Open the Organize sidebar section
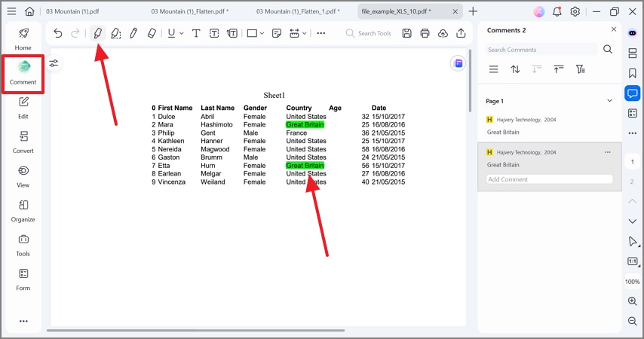Screen dimensions: 644x339 point(23,211)
